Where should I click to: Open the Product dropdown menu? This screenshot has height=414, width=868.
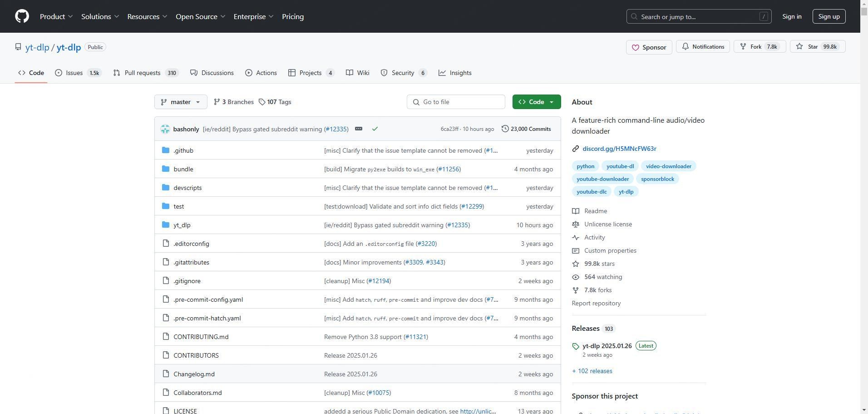[x=56, y=16]
